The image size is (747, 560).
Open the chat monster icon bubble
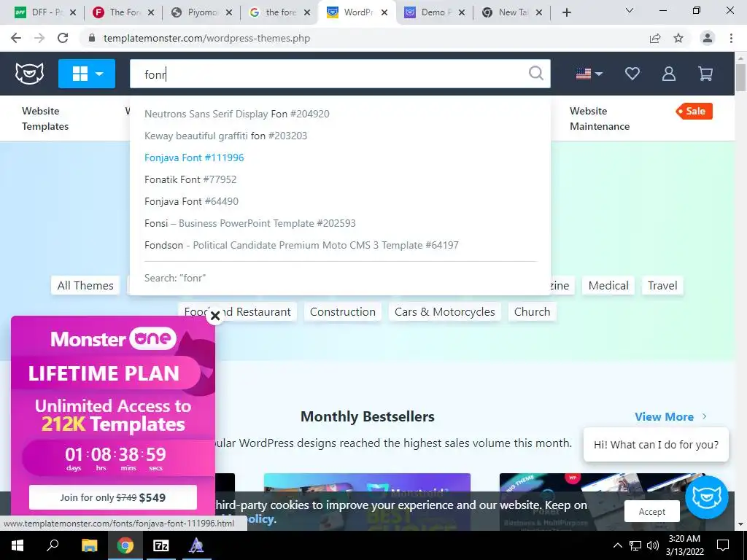[706, 497]
